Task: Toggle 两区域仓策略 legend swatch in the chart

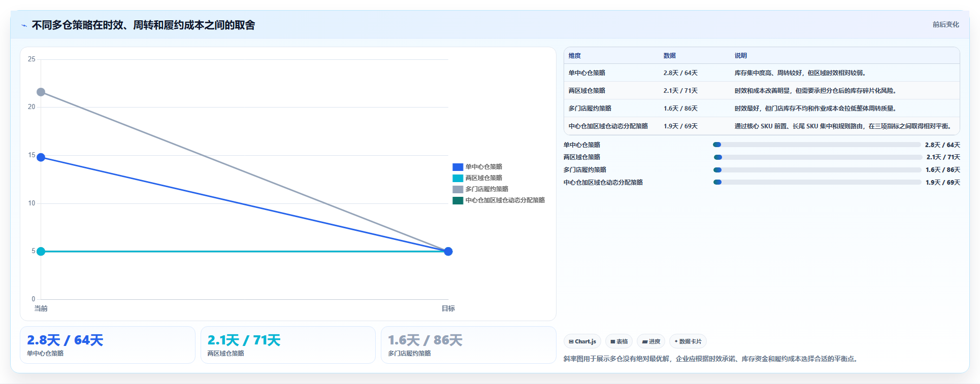Action: coord(458,178)
